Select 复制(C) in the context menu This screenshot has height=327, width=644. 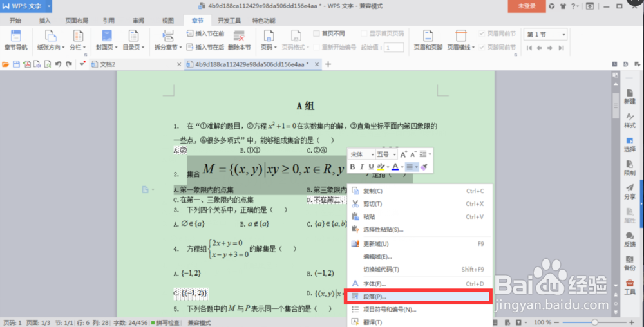tap(420, 191)
